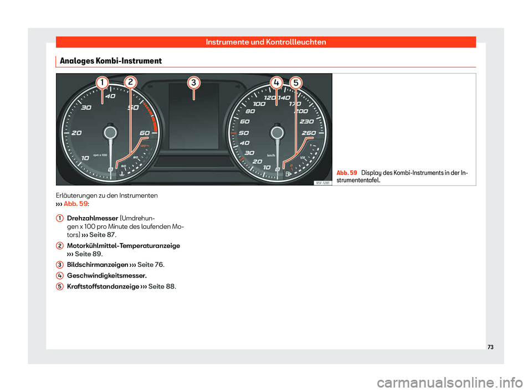Viewport: 532px width, 392px height.
Task: Click the tachometer needle hub
Action: pyautogui.click(x=110, y=132)
